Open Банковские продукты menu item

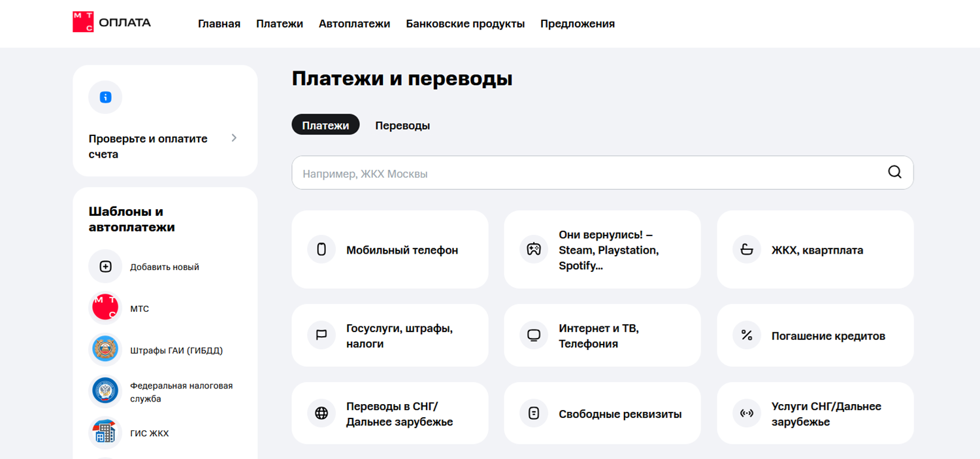click(x=465, y=24)
